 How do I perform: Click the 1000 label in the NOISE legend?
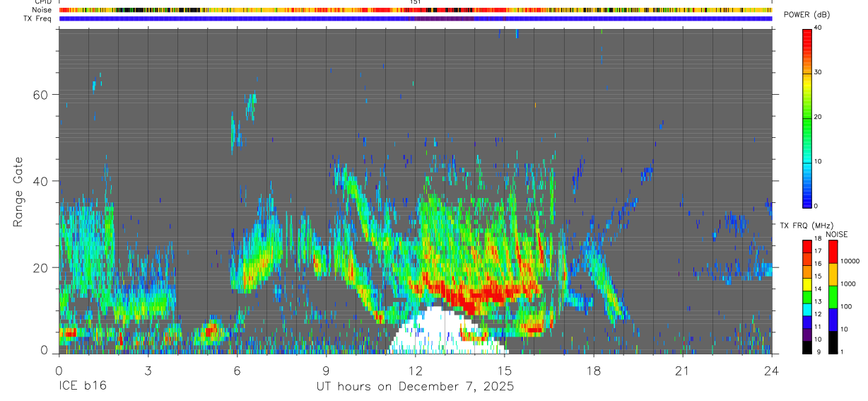pyautogui.click(x=848, y=284)
